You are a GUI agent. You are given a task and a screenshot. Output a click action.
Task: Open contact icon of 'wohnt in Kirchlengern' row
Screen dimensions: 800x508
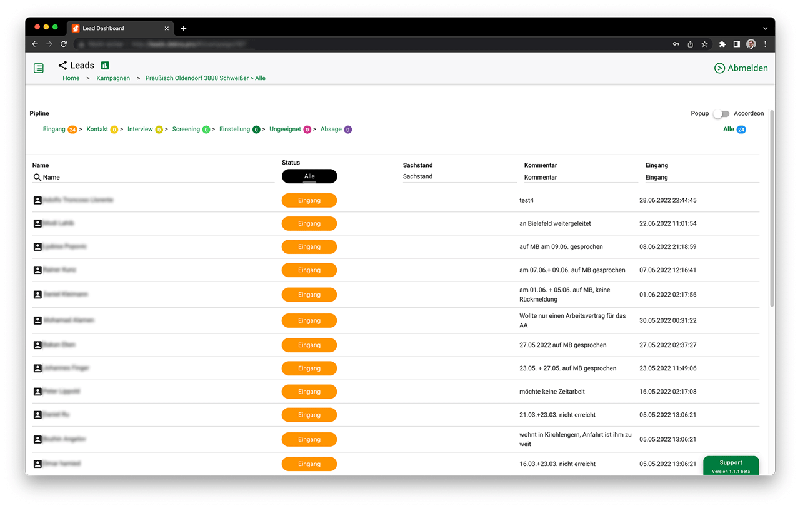click(38, 439)
